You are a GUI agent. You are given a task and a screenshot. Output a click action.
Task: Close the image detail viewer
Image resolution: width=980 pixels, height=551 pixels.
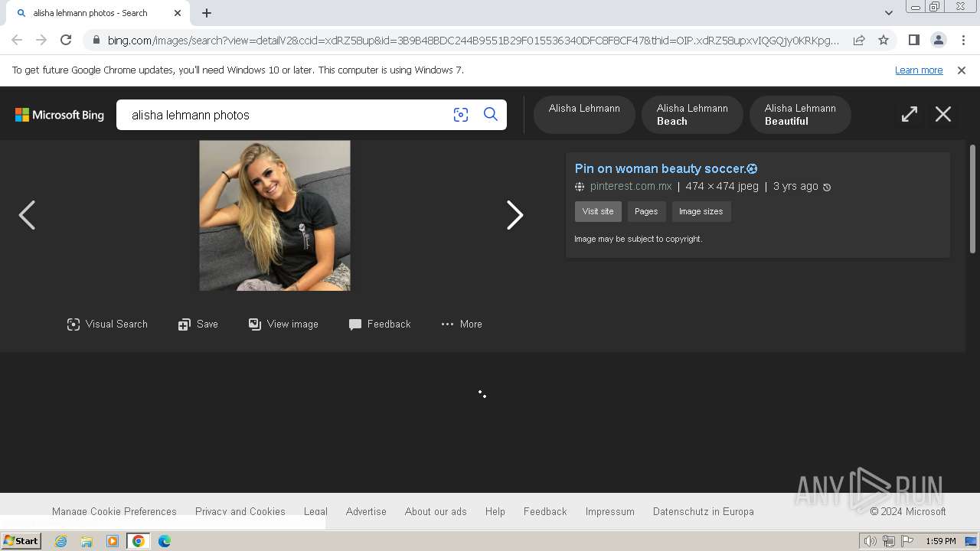(x=943, y=115)
